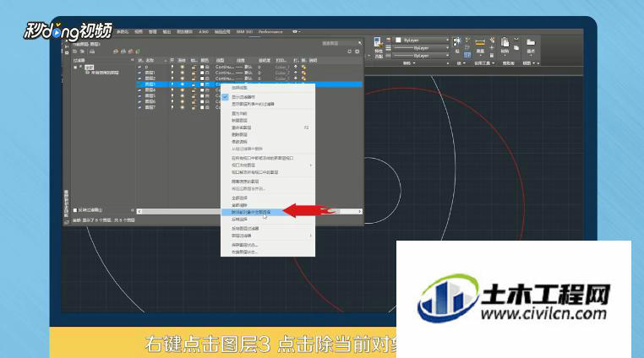Click Set Current green check icon
This screenshot has width=644, height=358.
point(138,52)
